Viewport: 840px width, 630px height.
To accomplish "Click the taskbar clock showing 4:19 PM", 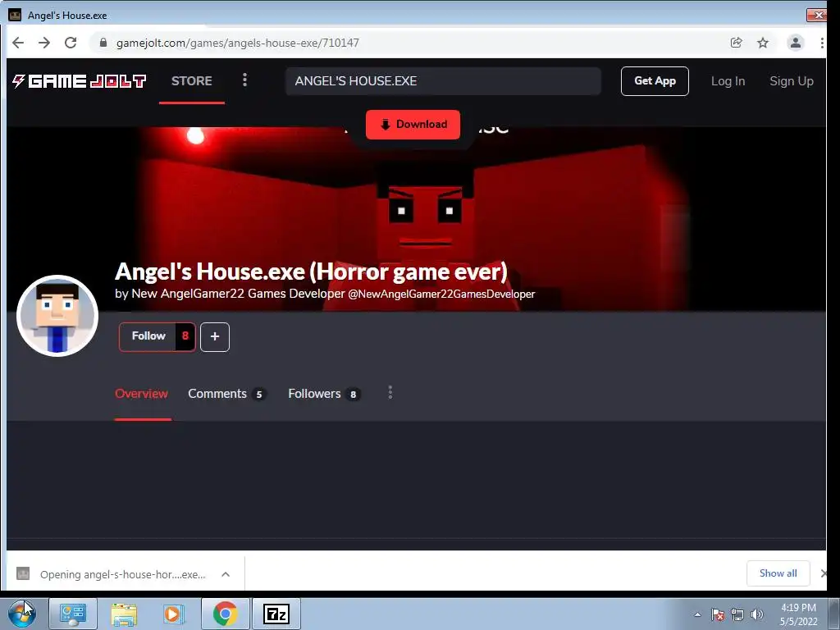I will (798, 614).
